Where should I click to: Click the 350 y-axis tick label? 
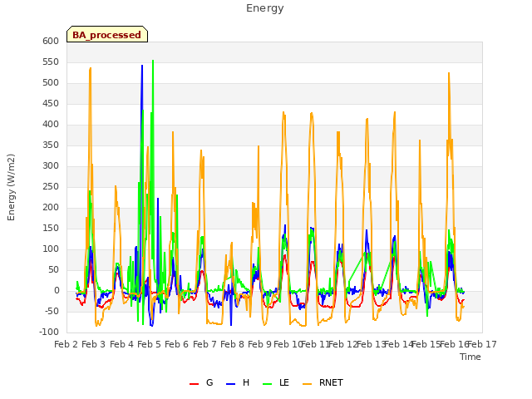[x=51, y=145]
